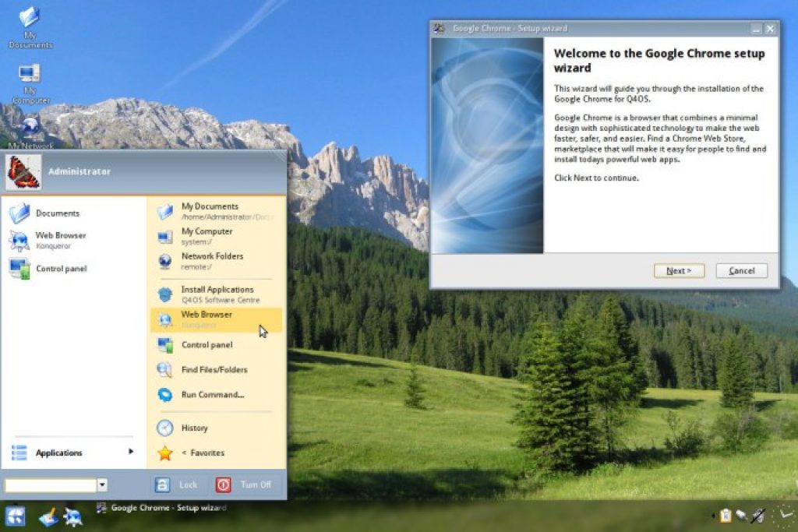Launch Konqueror from the taskbar quick-launch icon
This screenshot has width=798, height=532.
pyautogui.click(x=73, y=517)
